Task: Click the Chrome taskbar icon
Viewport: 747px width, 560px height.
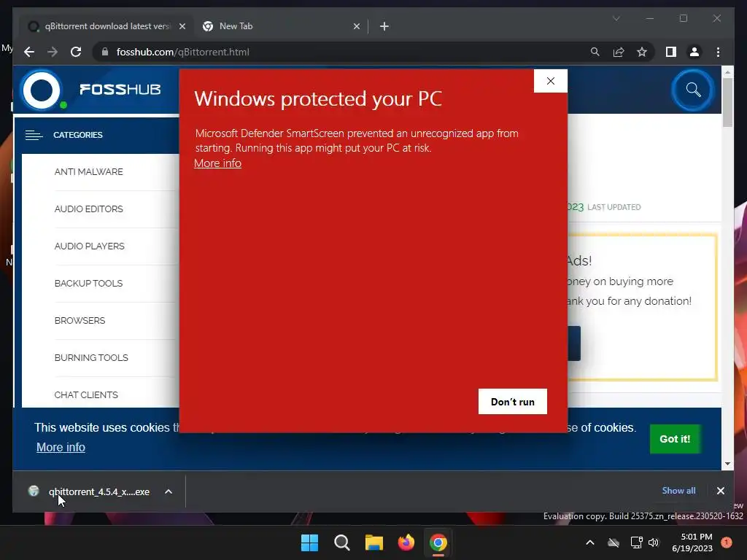Action: pos(438,542)
